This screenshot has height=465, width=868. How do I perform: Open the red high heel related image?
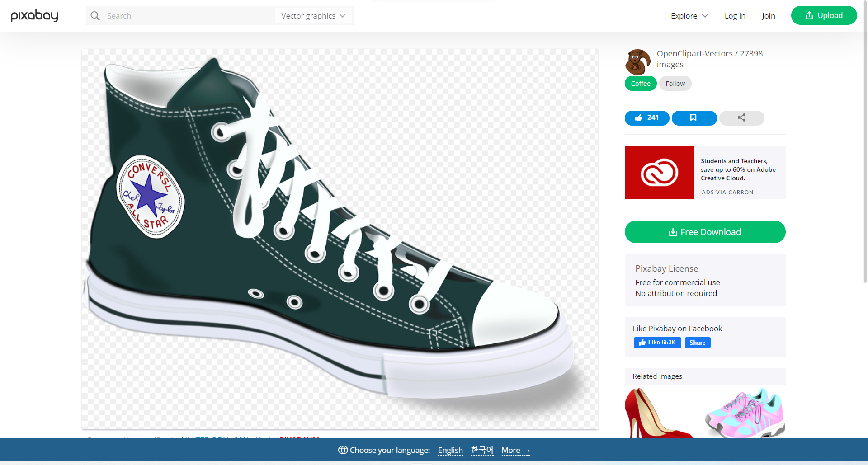pos(658,413)
